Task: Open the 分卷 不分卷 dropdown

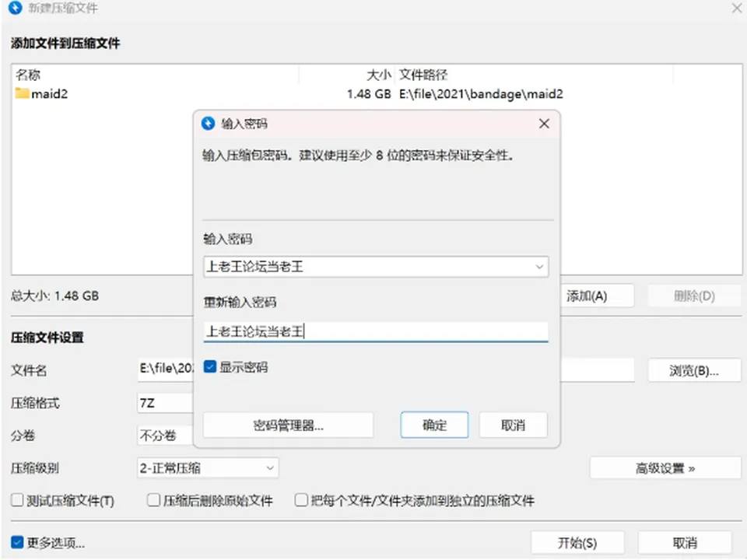Action: 165,436
